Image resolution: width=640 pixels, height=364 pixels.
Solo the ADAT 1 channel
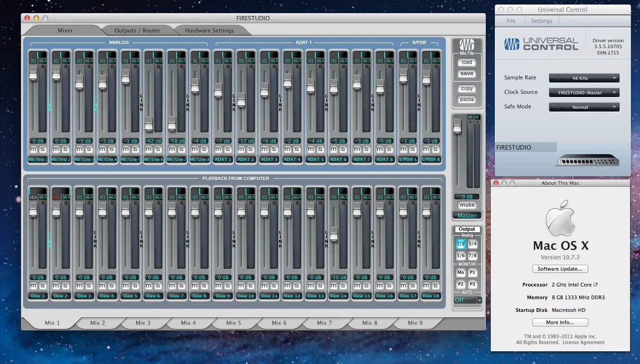click(228, 149)
